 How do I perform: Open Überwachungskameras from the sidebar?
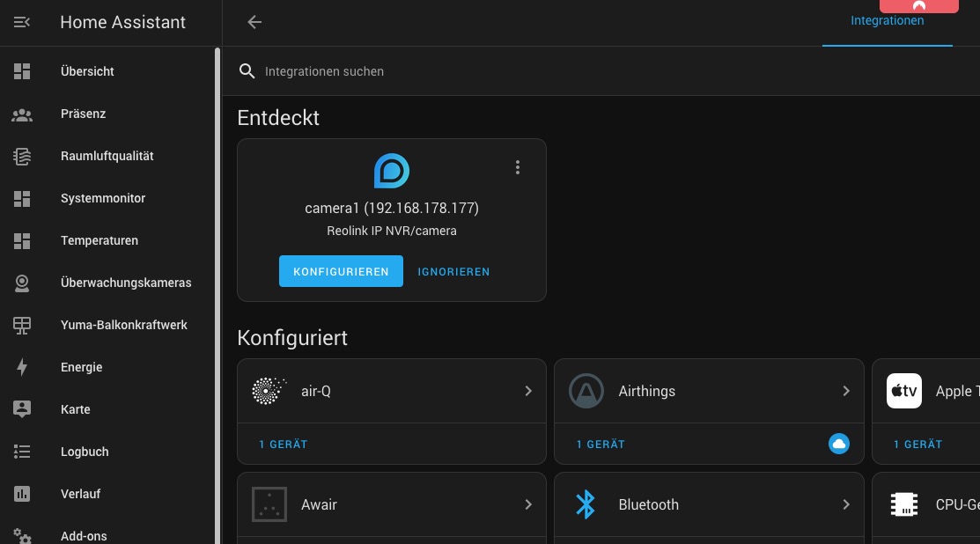pos(125,283)
